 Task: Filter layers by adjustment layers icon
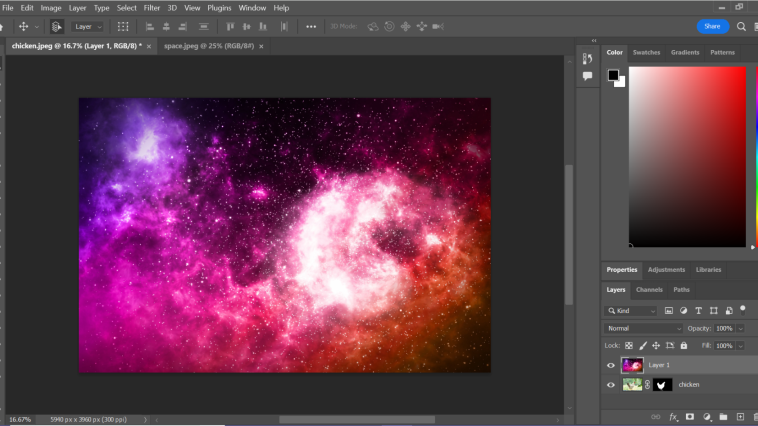(684, 311)
